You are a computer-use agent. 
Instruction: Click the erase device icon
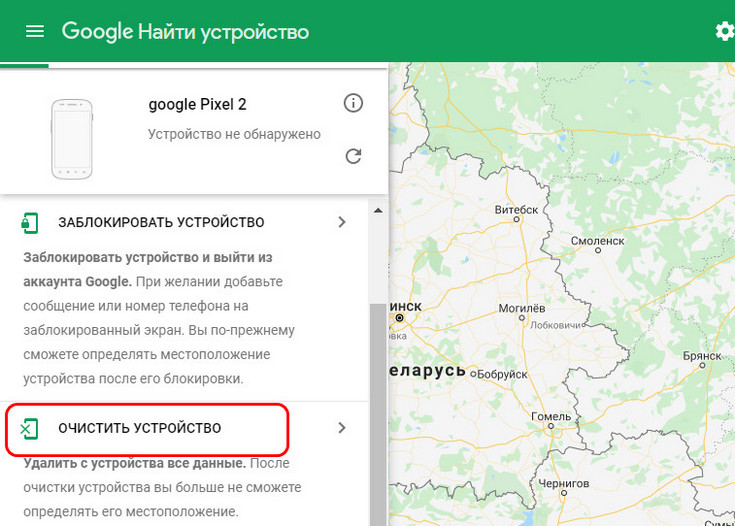click(29, 428)
